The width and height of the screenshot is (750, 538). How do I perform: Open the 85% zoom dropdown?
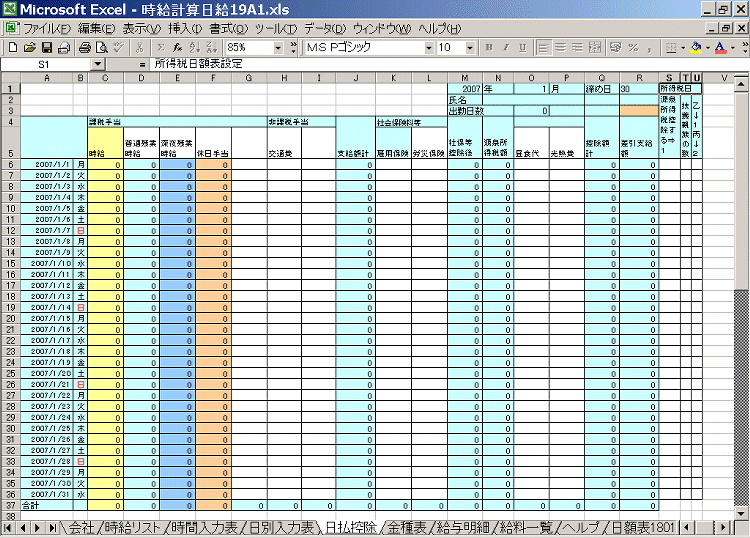pyautogui.click(x=277, y=47)
